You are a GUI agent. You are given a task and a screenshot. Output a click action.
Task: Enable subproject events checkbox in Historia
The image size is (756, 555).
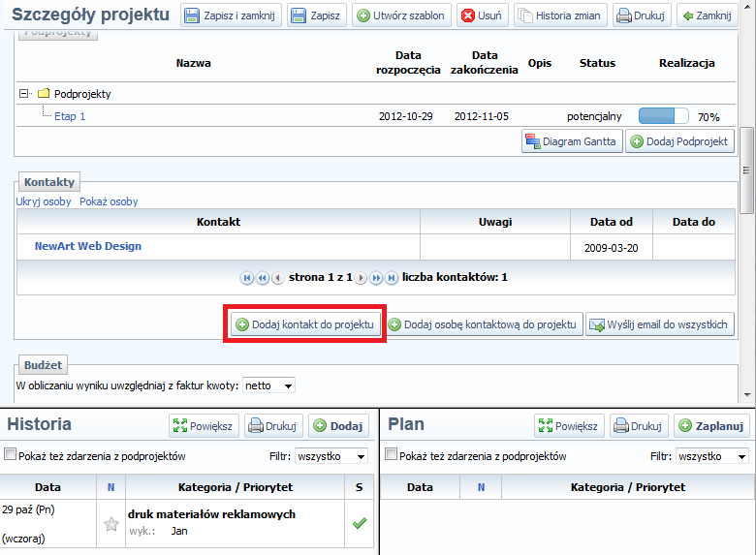pyautogui.click(x=11, y=456)
